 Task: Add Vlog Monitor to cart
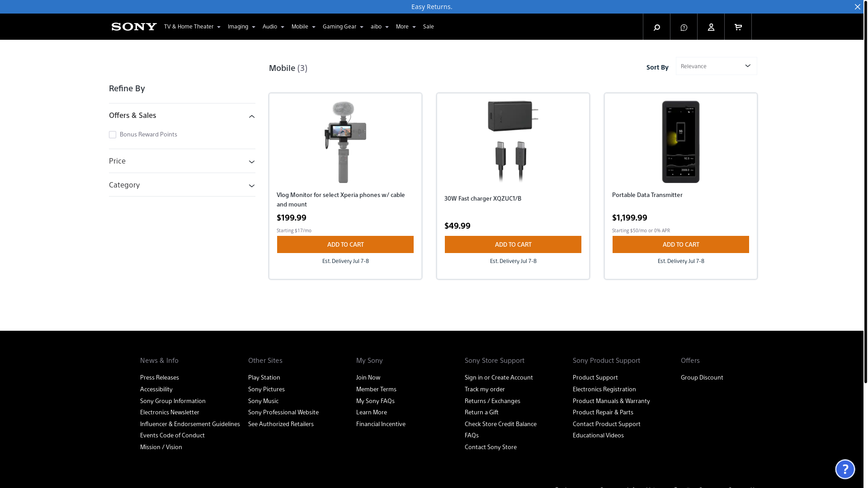pyautogui.click(x=345, y=244)
